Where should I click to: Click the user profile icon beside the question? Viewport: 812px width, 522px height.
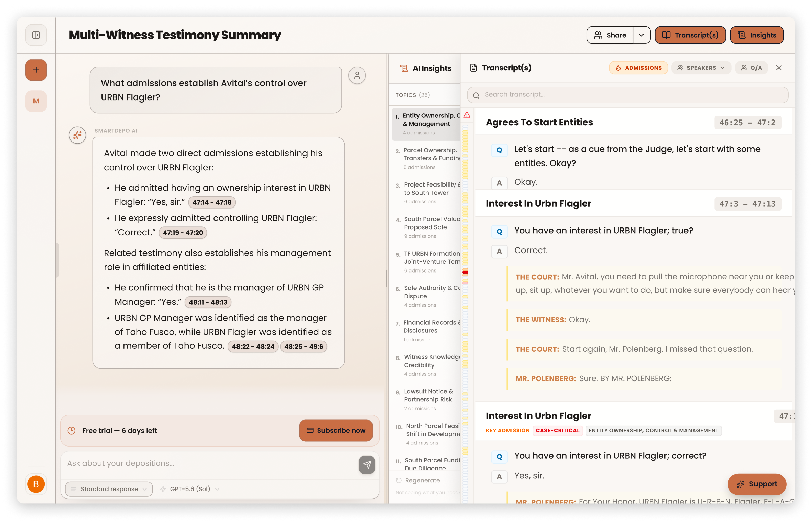(x=357, y=75)
